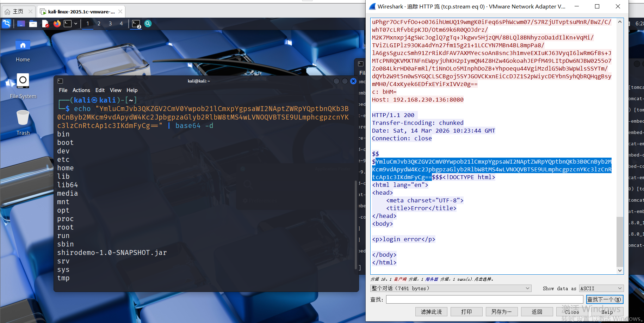
Task: Switch to workspace 2
Action: pos(99,24)
